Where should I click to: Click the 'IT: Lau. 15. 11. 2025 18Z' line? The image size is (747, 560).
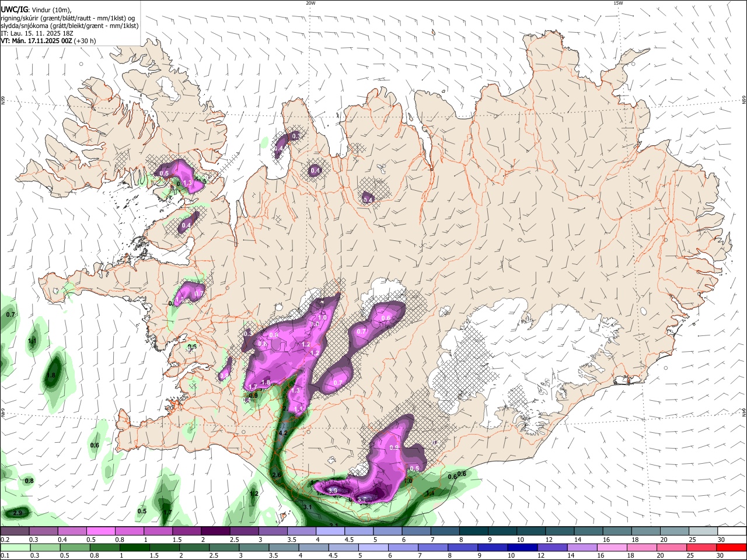[x=37, y=33]
